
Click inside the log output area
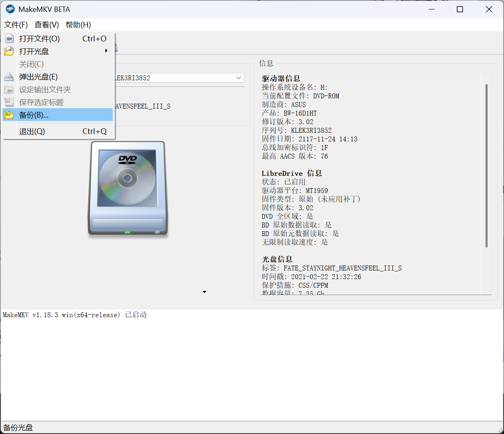pos(252,365)
